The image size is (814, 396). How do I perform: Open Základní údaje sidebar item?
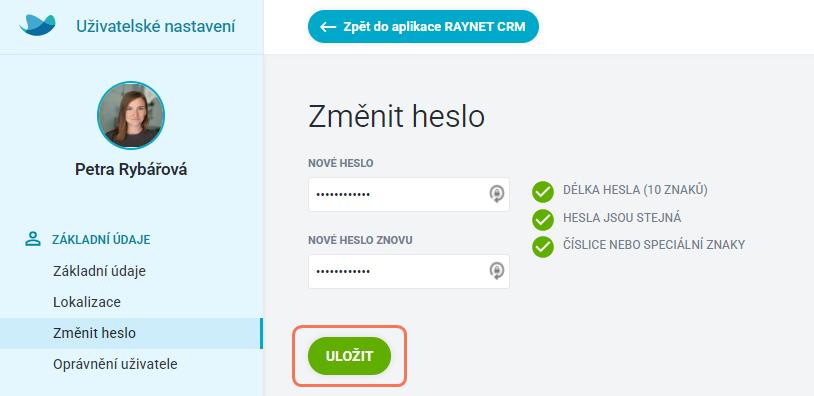click(x=99, y=271)
